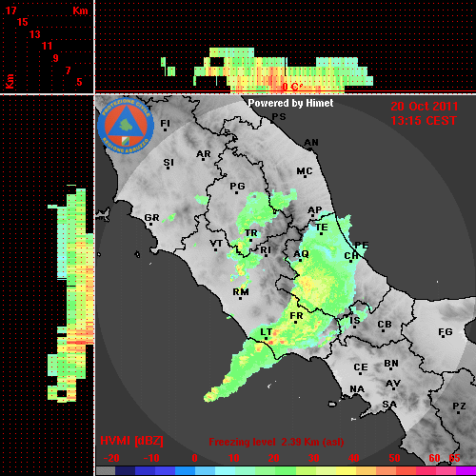Click the 7 km altitude scale label
Viewport: 476px width, 476px height.
(68, 70)
